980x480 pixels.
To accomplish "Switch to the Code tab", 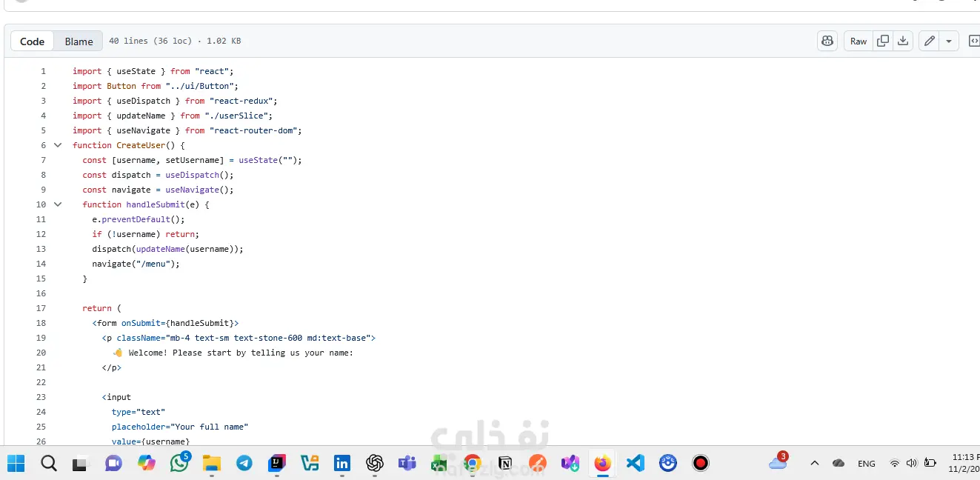I will point(33,41).
